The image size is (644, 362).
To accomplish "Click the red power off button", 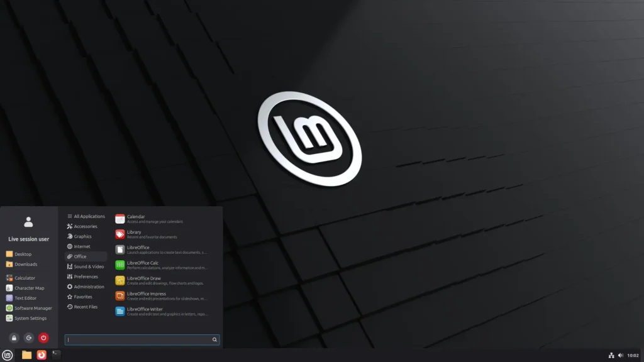I will pos(43,337).
